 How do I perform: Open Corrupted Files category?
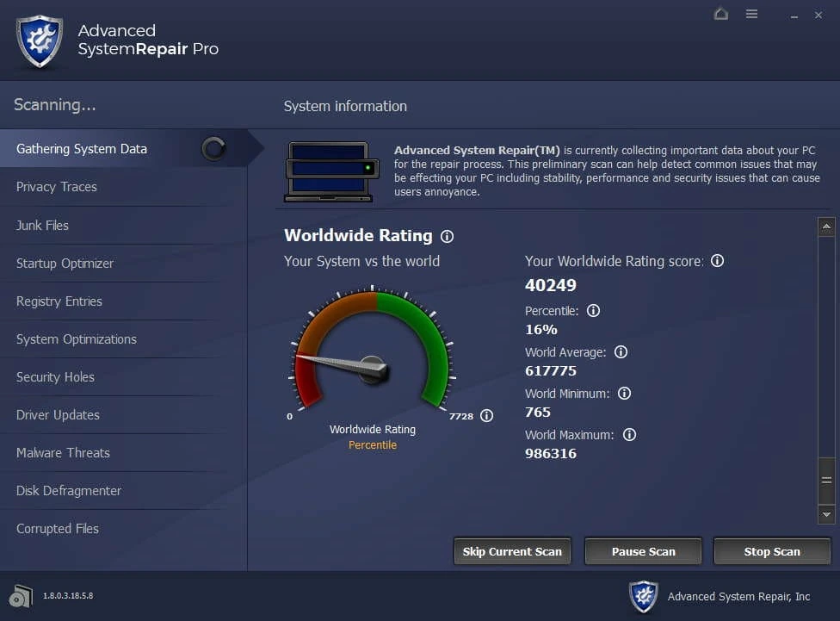point(124,529)
